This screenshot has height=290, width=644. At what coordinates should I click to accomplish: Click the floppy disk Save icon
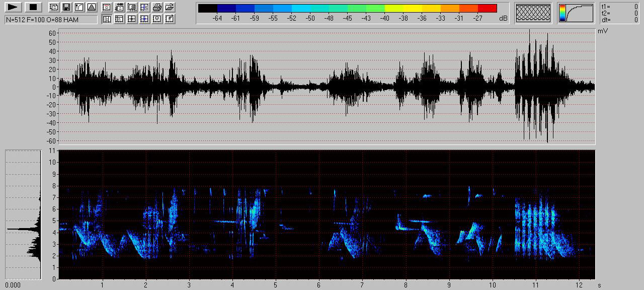(x=66, y=7)
